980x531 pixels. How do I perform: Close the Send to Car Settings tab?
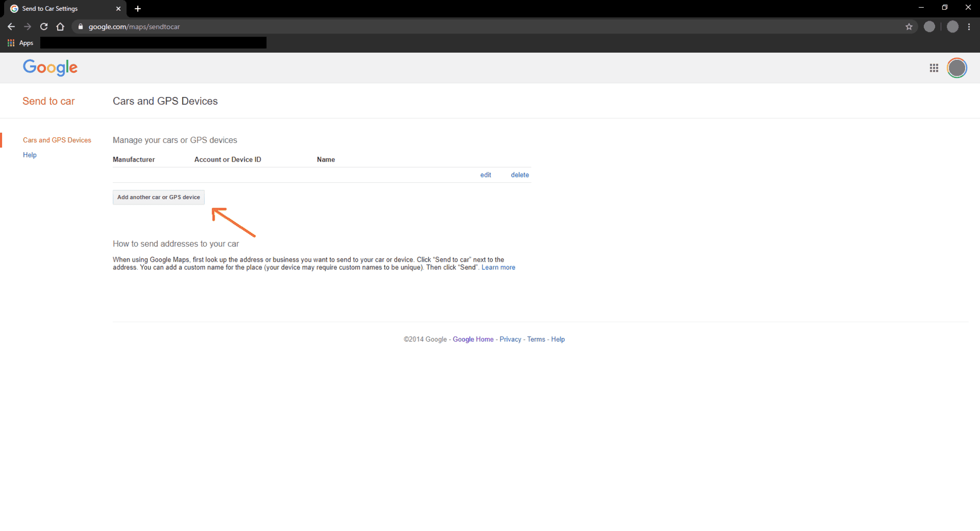[x=118, y=9]
